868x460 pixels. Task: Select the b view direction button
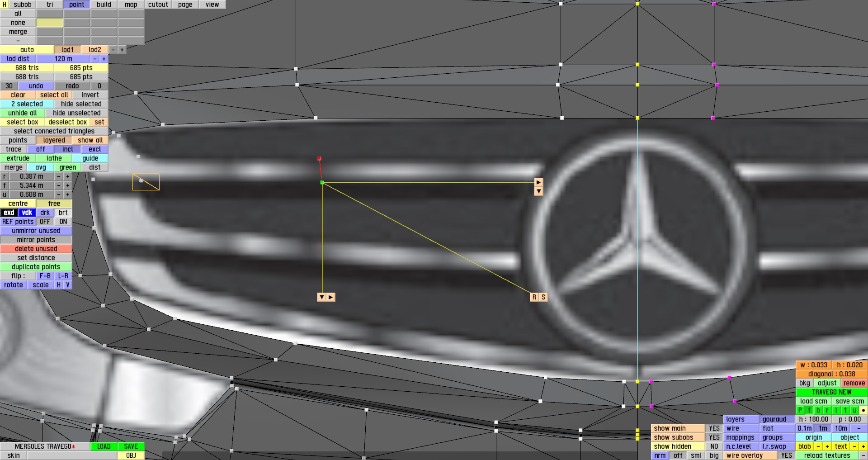[818, 410]
